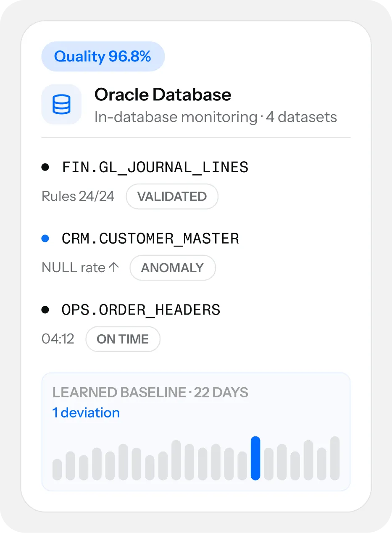Click the Oracle Database title

point(163,95)
